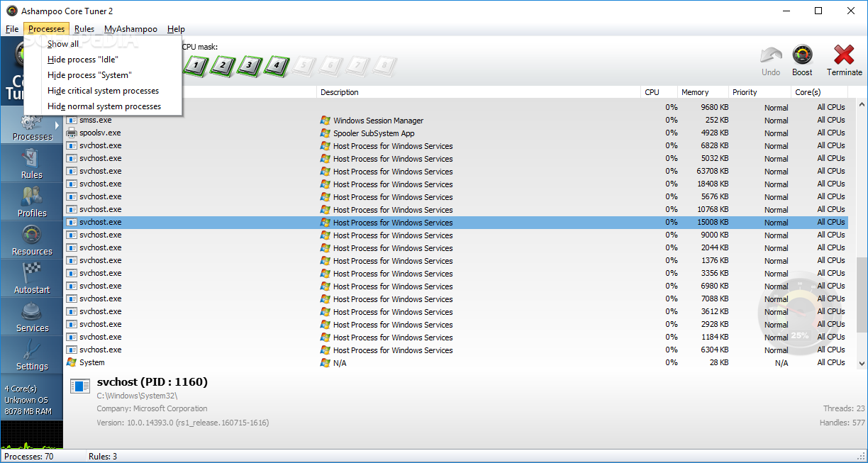Click the 9680 KB memory cell
The height and width of the screenshot is (463, 868).
(x=714, y=108)
